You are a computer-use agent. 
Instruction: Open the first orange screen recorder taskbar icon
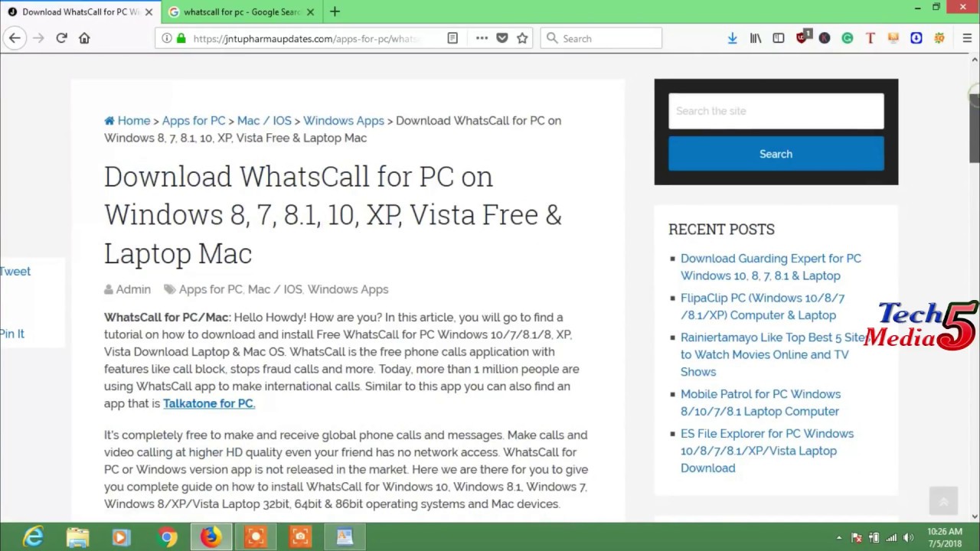click(255, 537)
